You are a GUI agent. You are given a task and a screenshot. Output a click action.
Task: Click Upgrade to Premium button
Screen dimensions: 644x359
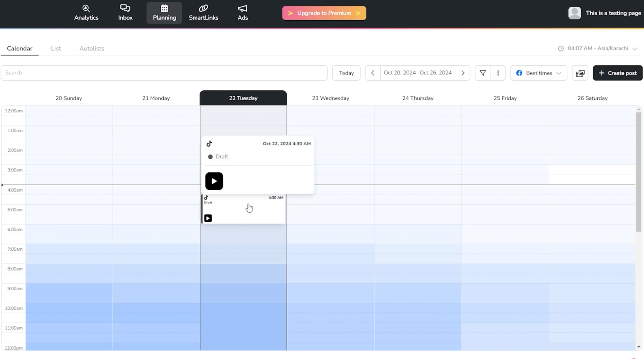pos(324,13)
